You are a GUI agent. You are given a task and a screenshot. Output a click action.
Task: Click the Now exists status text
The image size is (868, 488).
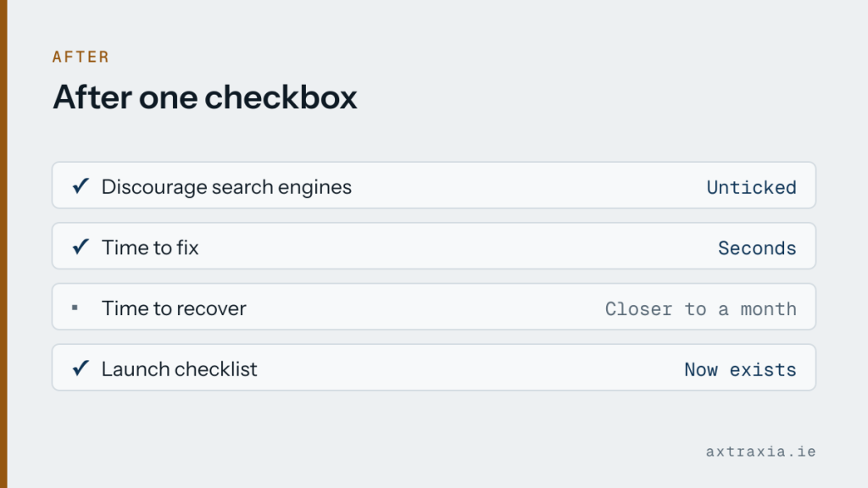point(740,369)
